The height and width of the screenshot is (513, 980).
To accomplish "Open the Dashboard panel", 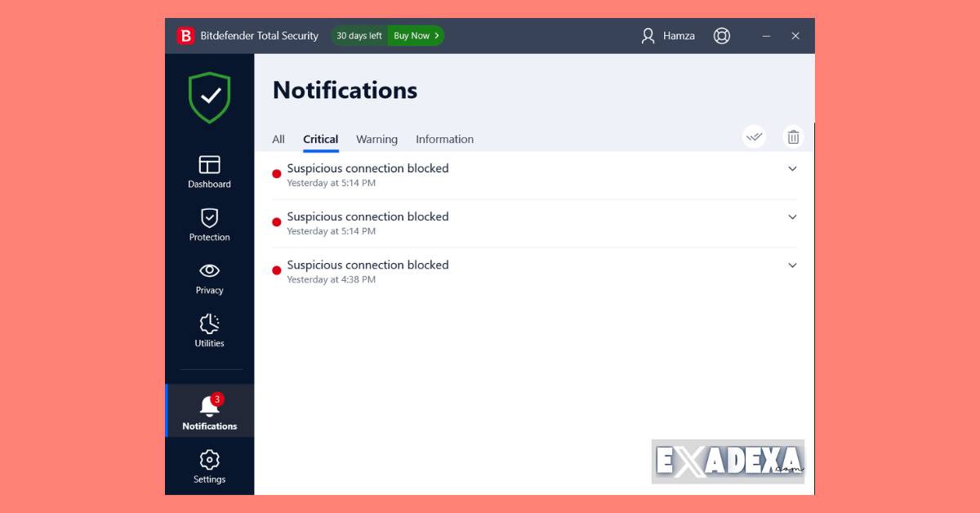I will 209,172.
